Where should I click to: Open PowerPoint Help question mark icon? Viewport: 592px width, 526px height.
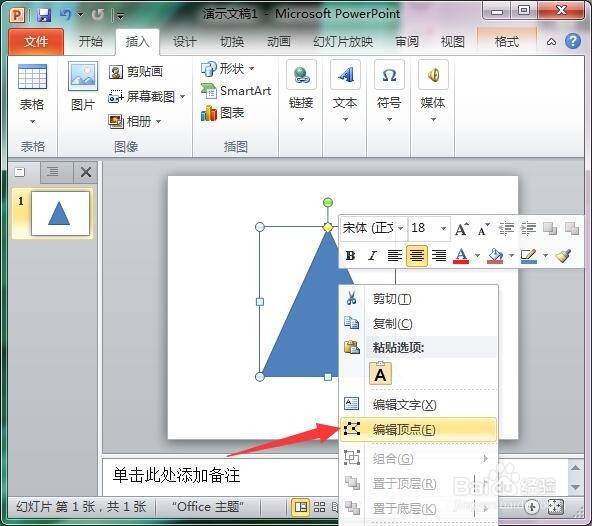pos(573,41)
